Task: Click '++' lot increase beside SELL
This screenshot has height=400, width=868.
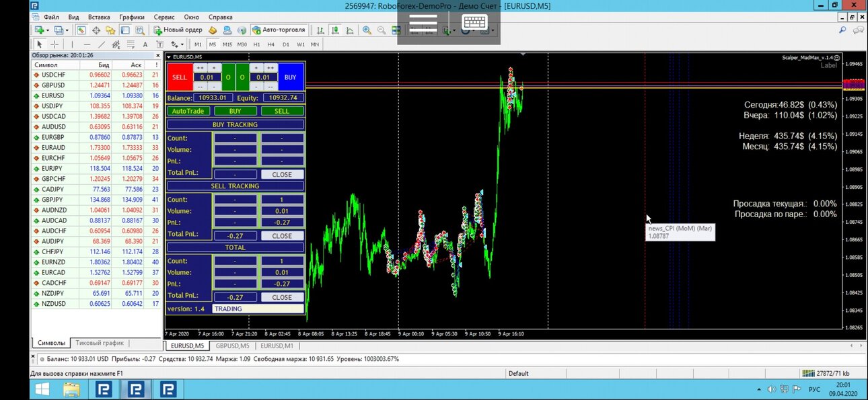Action: 201,68
